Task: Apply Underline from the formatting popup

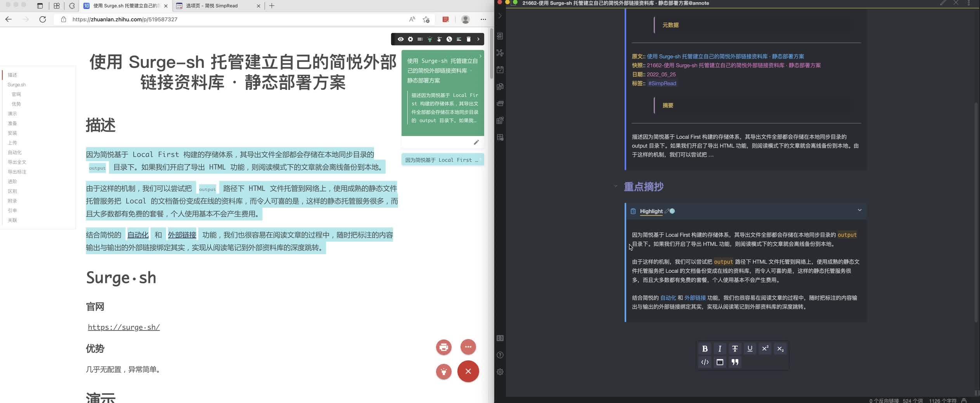Action: pyautogui.click(x=750, y=348)
